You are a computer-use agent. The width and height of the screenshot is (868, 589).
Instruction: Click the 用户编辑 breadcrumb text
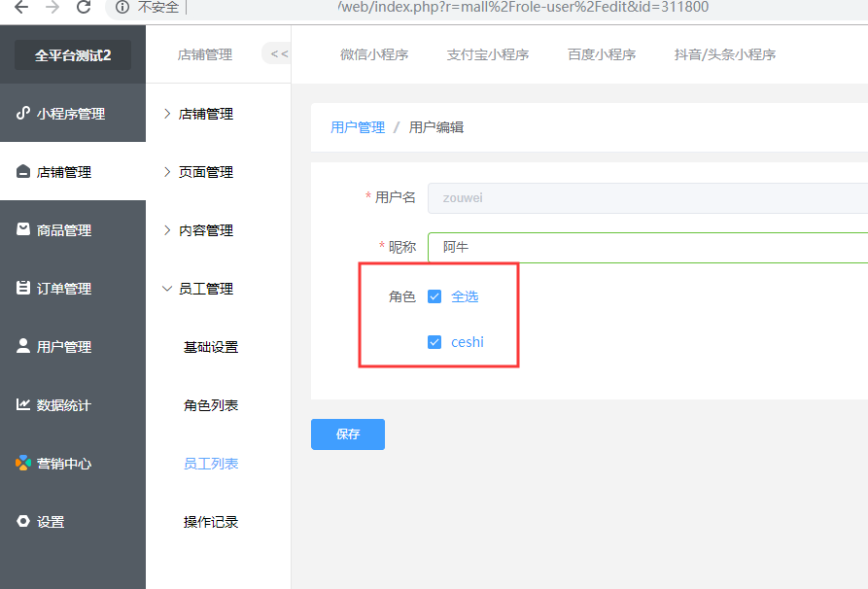(x=436, y=127)
